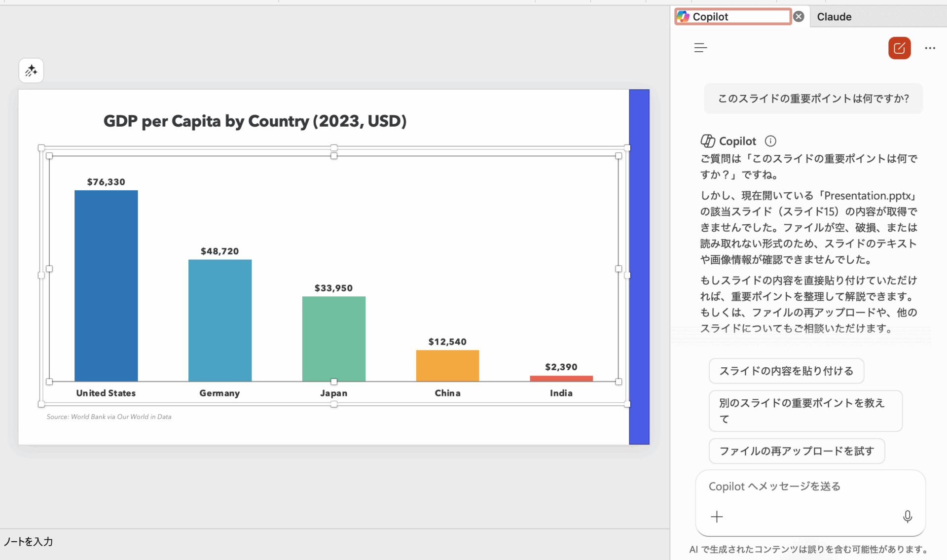Click the chart source caption text
The height and width of the screenshot is (560, 947).
109,417
